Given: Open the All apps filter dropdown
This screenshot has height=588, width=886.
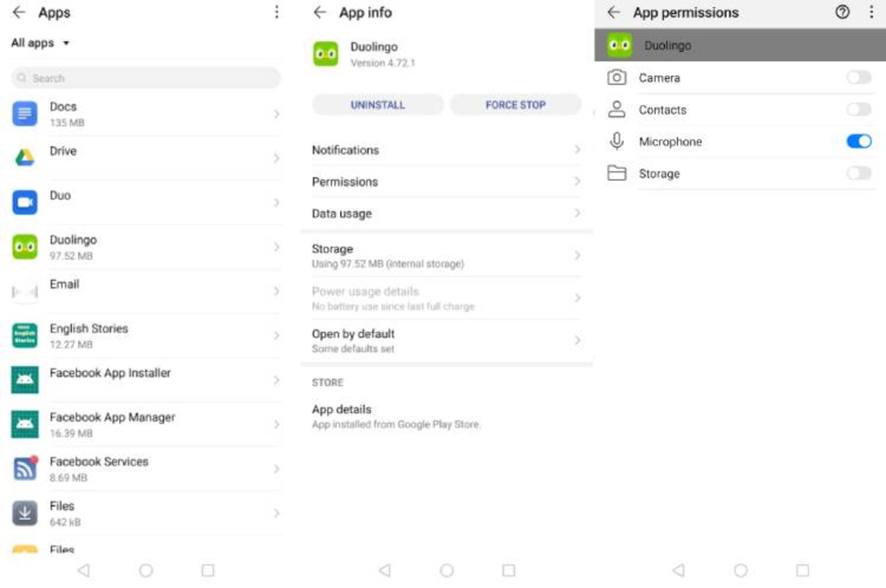Looking at the screenshot, I should click(40, 43).
